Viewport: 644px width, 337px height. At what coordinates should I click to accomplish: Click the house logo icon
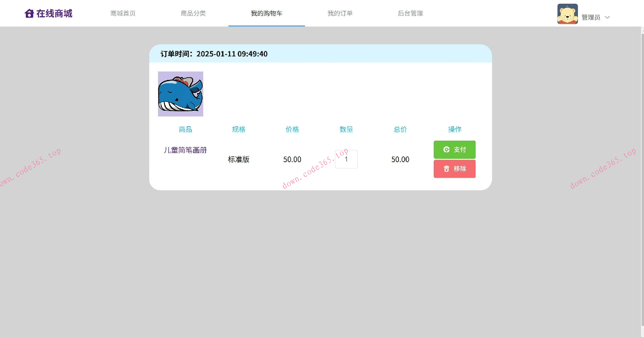click(x=29, y=13)
